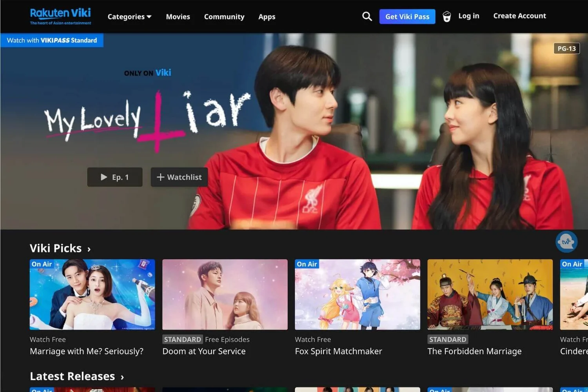The height and width of the screenshot is (392, 588).
Task: Go to the Community page
Action: pos(224,17)
